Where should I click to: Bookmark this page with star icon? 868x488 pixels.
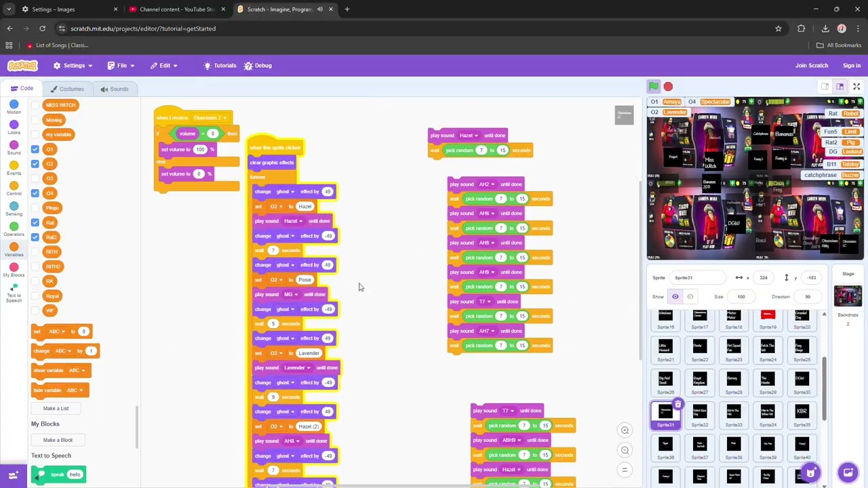click(x=778, y=28)
